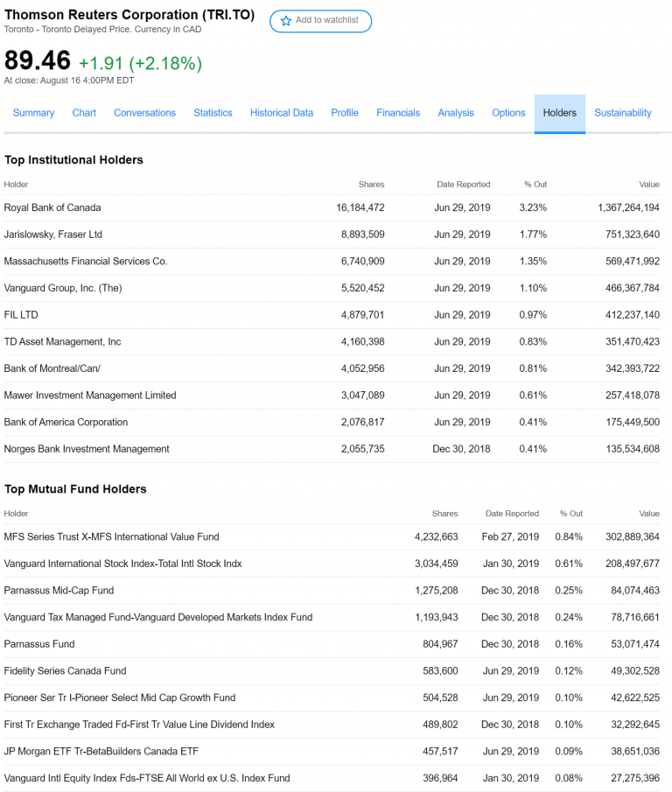Select Massachusetts Financial Services Co. row

click(x=332, y=261)
